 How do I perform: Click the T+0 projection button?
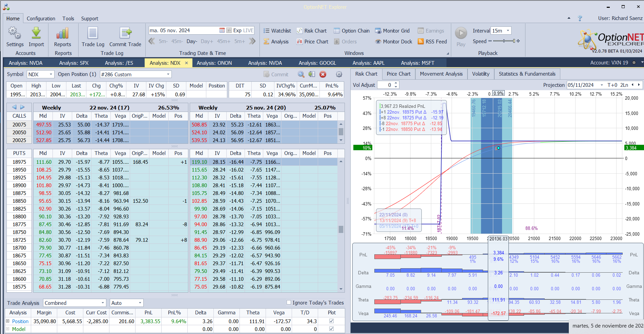click(x=612, y=85)
